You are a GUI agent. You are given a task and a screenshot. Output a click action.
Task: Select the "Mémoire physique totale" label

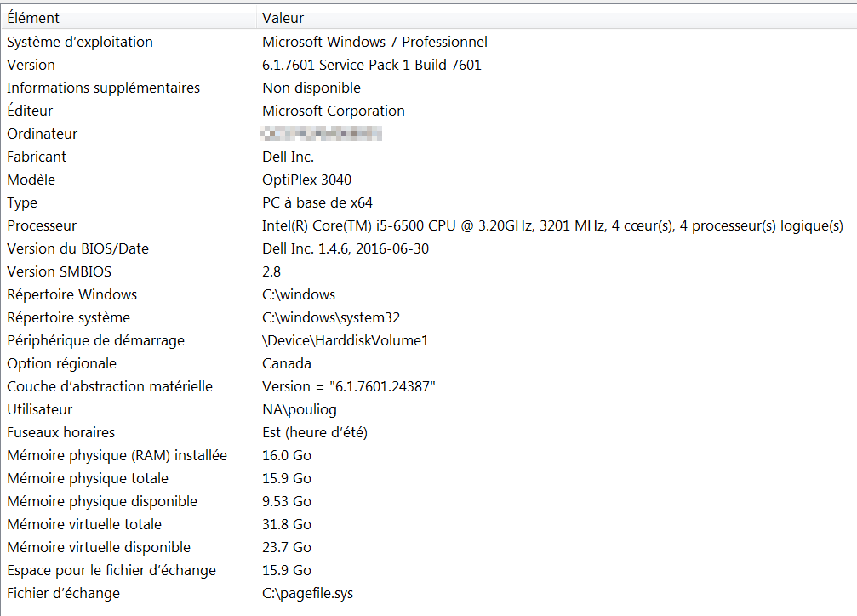[x=88, y=478]
